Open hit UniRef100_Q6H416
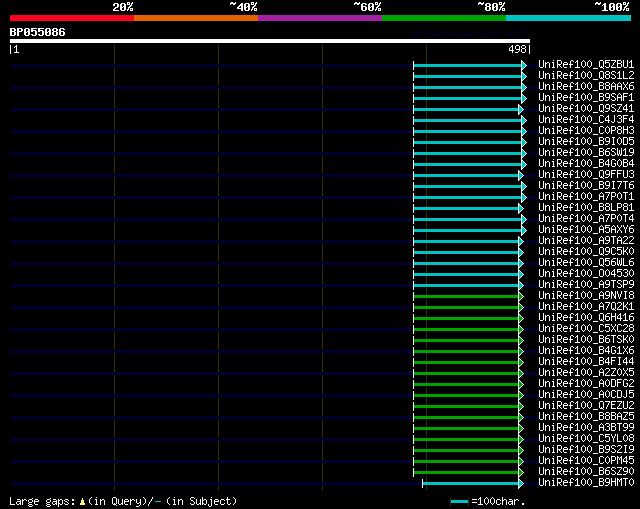 (586, 318)
